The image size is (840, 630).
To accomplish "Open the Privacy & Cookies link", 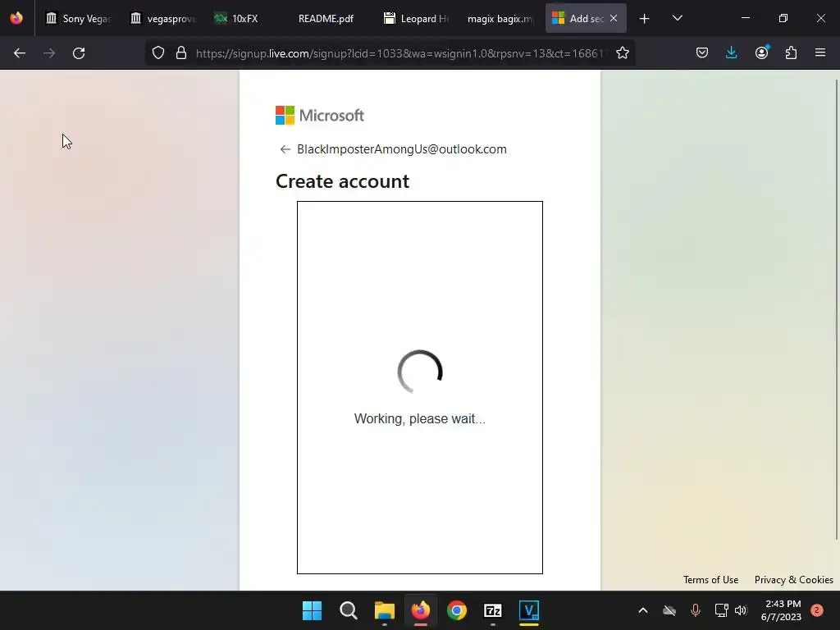I will pos(793,580).
